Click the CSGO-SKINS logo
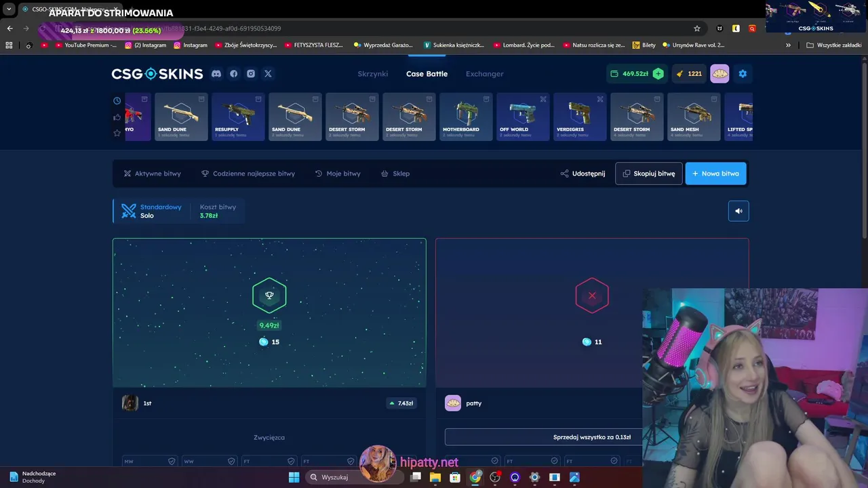 point(157,74)
